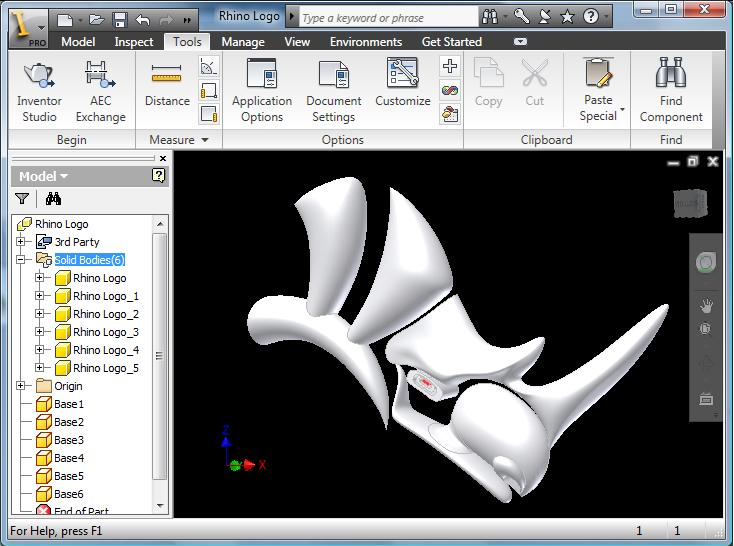Open the Help question mark icon

click(x=591, y=17)
